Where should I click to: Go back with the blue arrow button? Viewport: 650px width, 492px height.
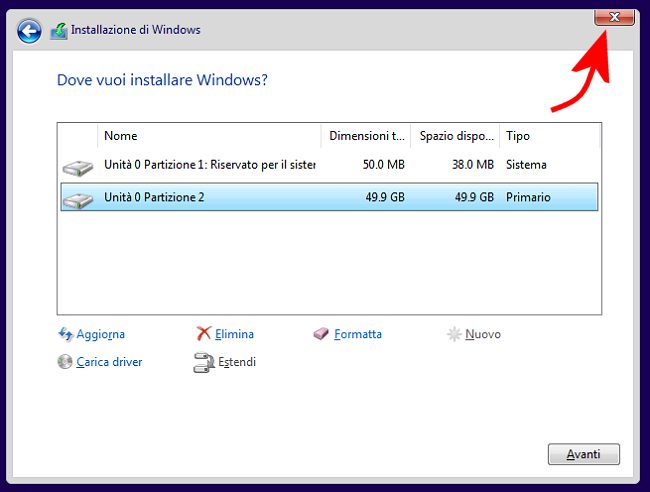coord(29,31)
